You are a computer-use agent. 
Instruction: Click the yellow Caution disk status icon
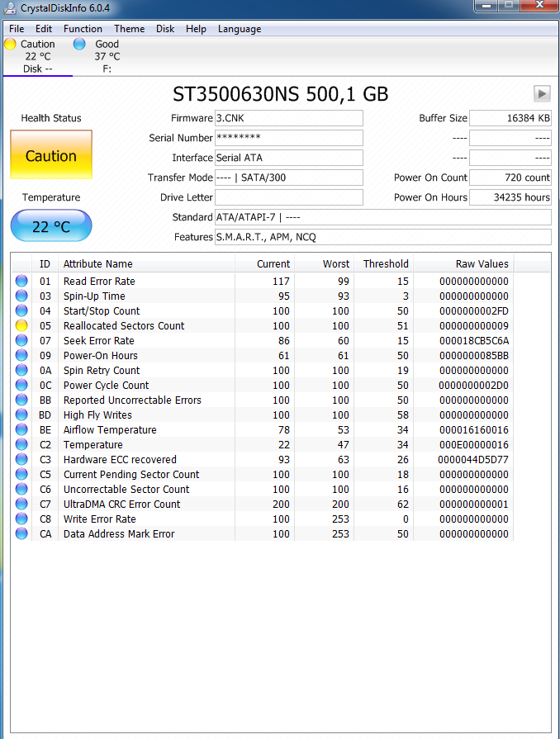click(10, 44)
